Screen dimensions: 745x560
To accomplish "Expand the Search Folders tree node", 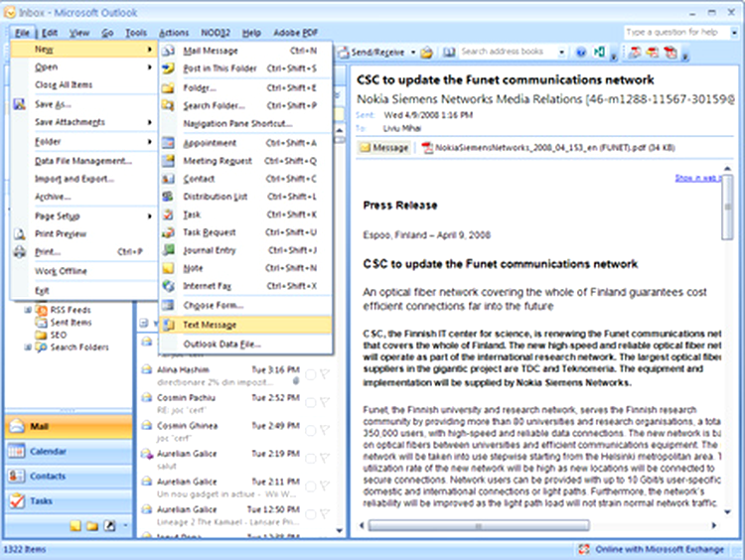I will pyautogui.click(x=28, y=348).
